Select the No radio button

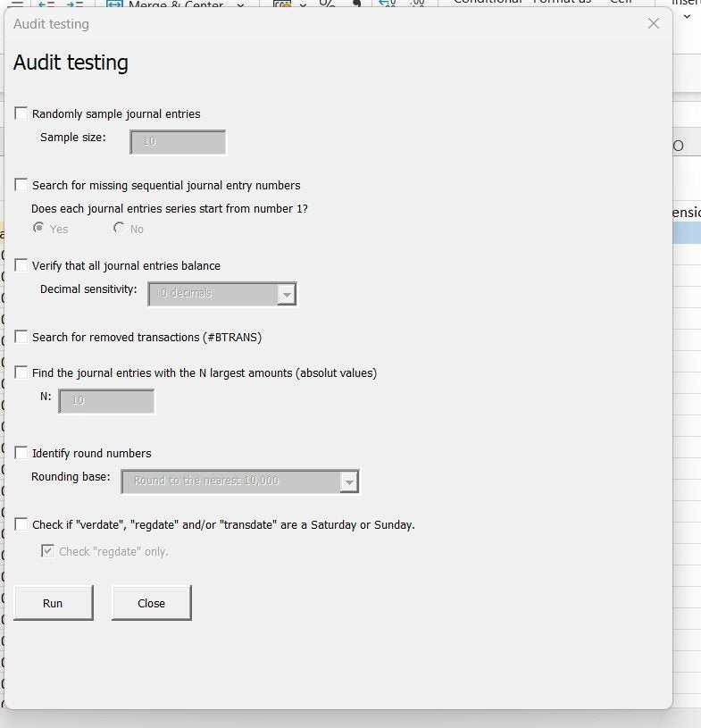(x=120, y=229)
